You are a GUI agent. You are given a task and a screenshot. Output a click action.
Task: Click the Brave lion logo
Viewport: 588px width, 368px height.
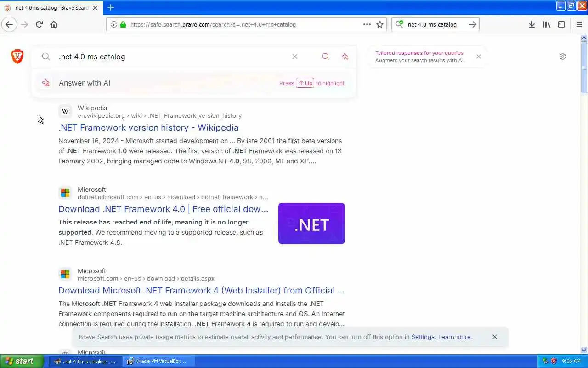(17, 57)
